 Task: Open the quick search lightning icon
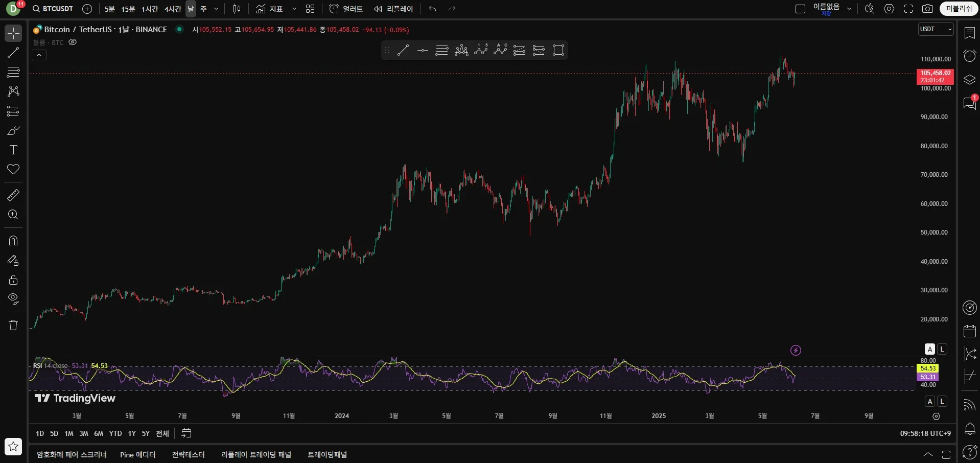click(x=869, y=9)
